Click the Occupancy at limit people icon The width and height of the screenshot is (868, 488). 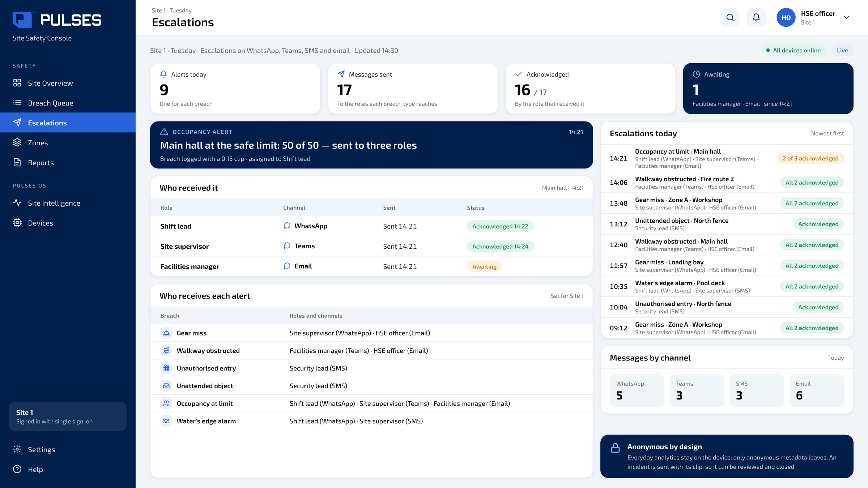[166, 403]
